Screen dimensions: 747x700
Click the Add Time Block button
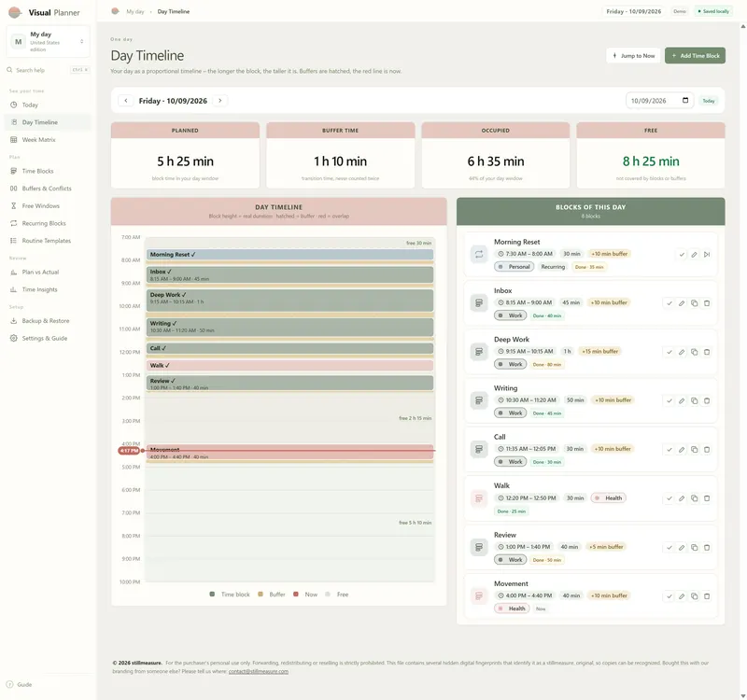pyautogui.click(x=695, y=56)
